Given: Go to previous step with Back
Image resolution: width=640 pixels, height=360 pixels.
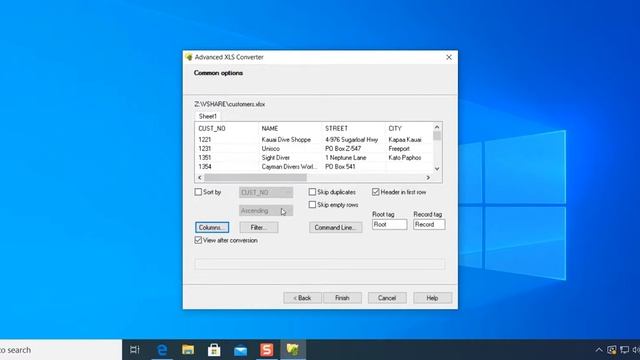Looking at the screenshot, I should click(x=302, y=298).
